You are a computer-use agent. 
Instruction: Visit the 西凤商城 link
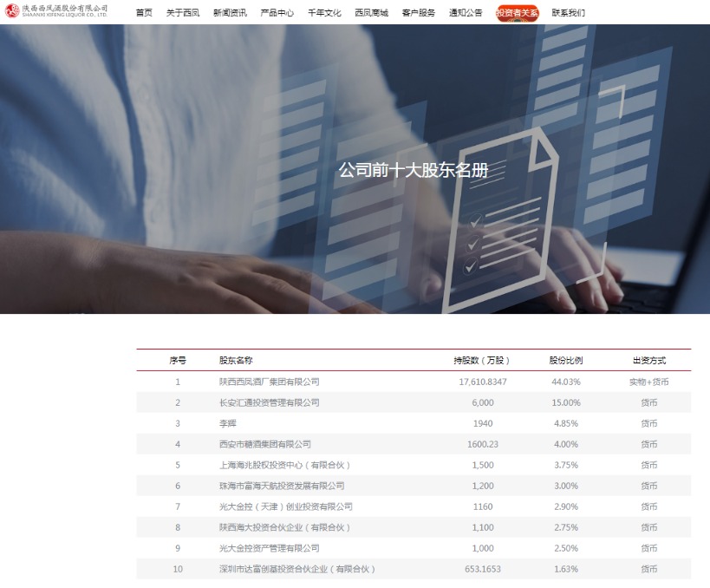371,13
